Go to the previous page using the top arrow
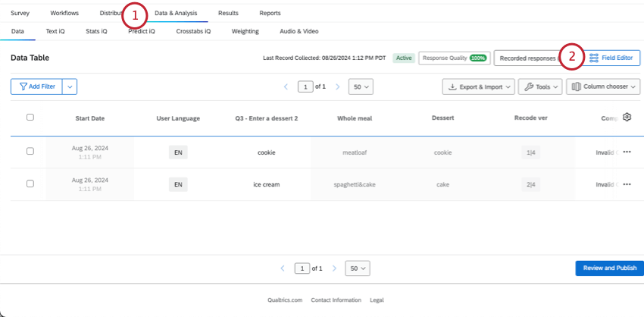Viewport: 644px width, 317px height. click(x=286, y=87)
